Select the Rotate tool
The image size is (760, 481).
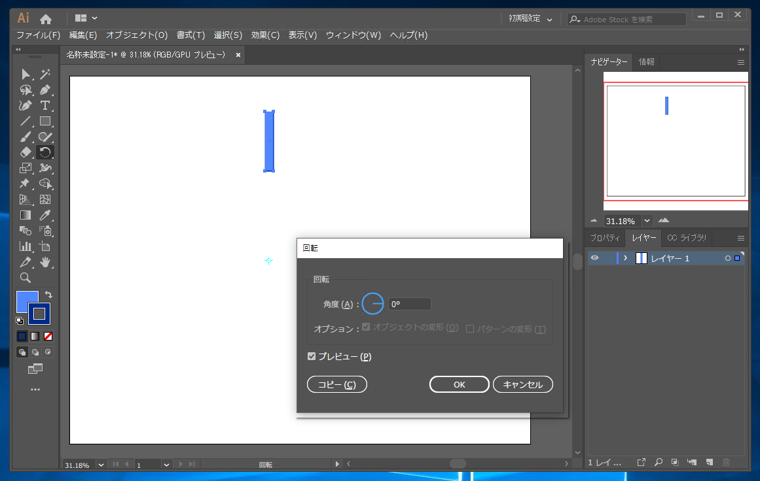coord(46,152)
